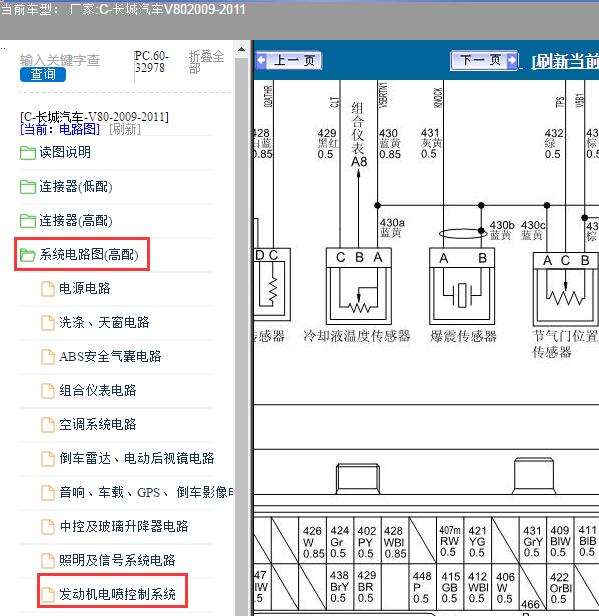The image size is (599, 616).
Task: Go to previous page with 上一页
Action: tap(289, 60)
